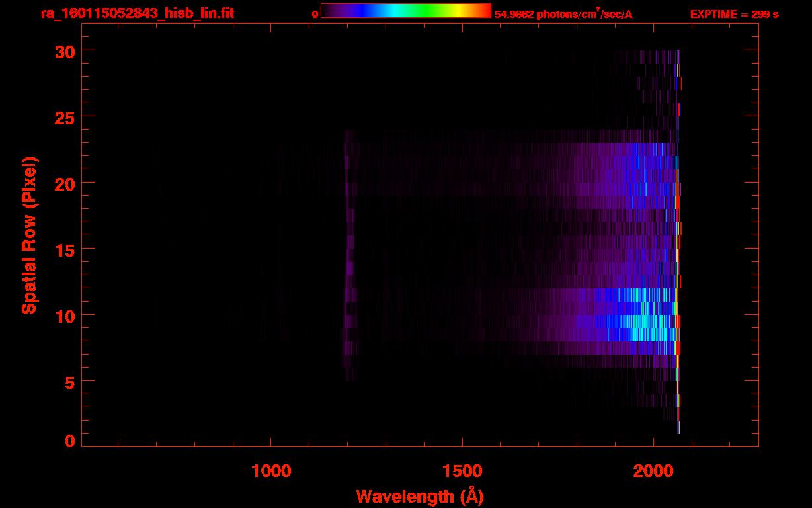The image size is (812, 508).
Task: Click the EXPTIME = 299 s label
Action: click(734, 14)
